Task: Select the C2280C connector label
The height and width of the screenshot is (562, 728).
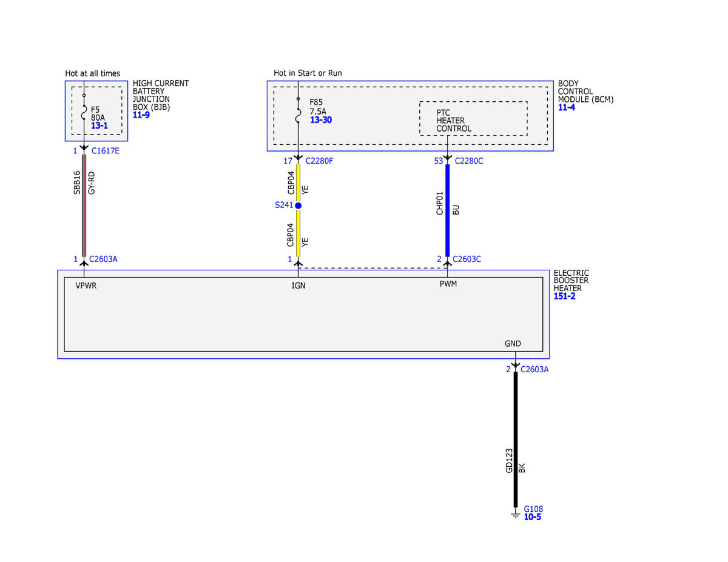Action: pyautogui.click(x=468, y=161)
